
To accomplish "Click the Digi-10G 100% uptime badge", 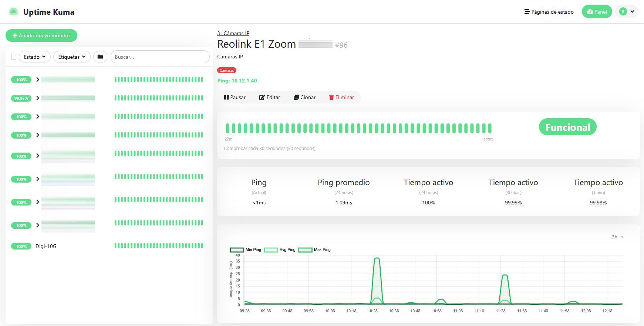I will [21, 247].
